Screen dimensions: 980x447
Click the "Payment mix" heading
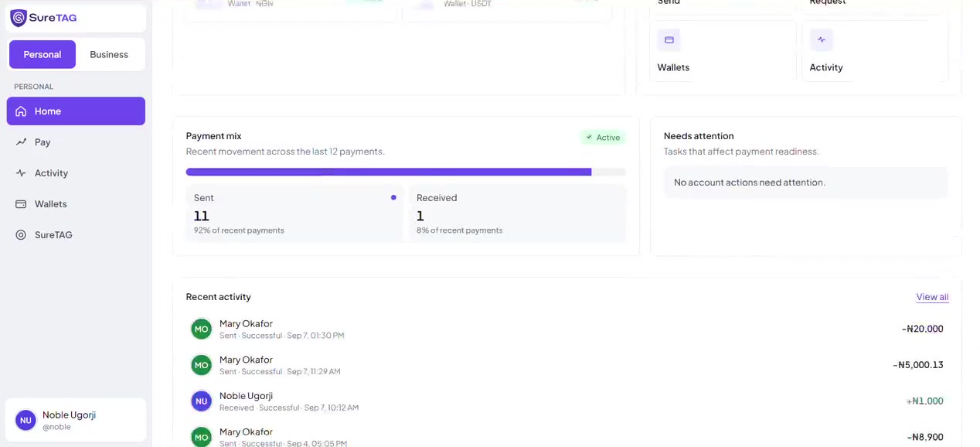coord(214,136)
